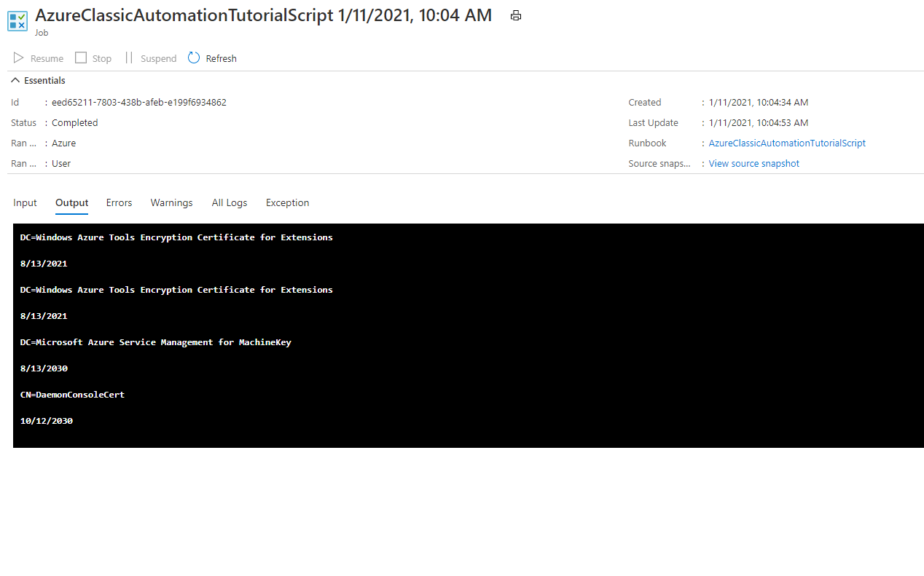Click the Suspend button label

(158, 58)
